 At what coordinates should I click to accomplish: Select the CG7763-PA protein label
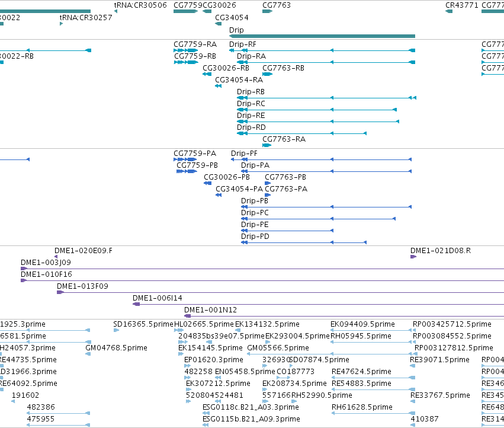[x=286, y=189]
